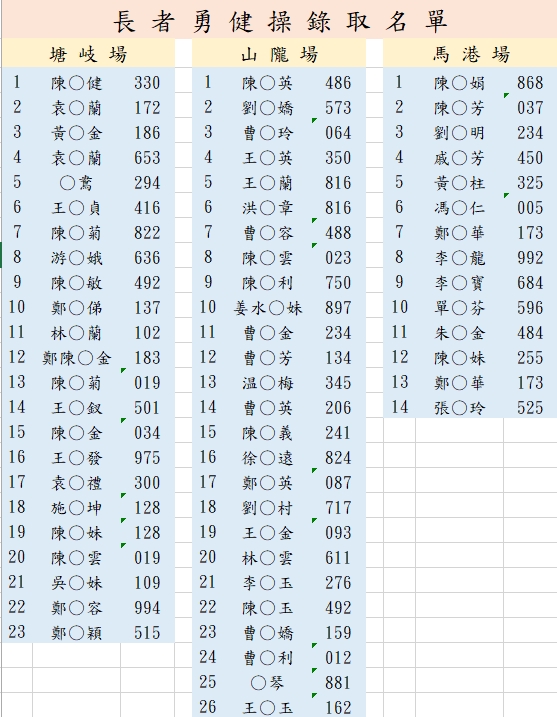
Task: Click the 塘岐場 column header cell
Action: [88, 54]
